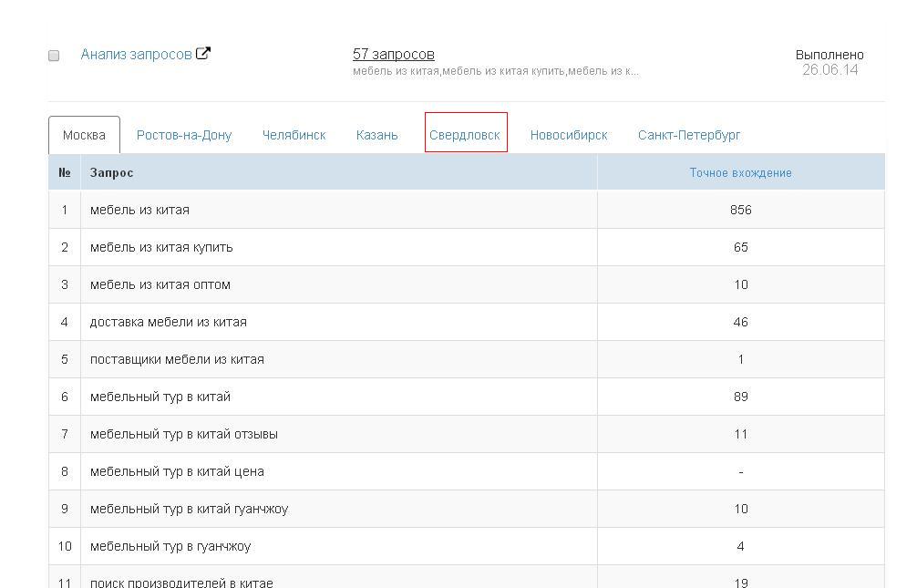Select the query 'поиск производителей в китае'

(181, 583)
